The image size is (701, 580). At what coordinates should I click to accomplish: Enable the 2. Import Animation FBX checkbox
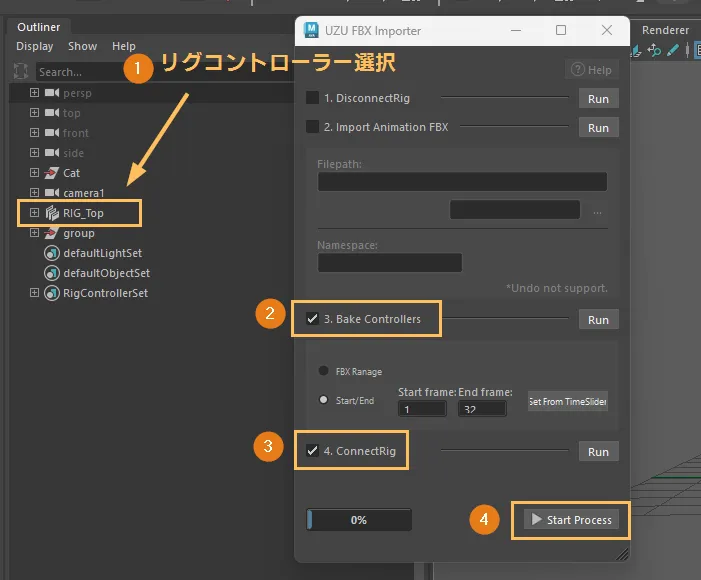[x=312, y=127]
